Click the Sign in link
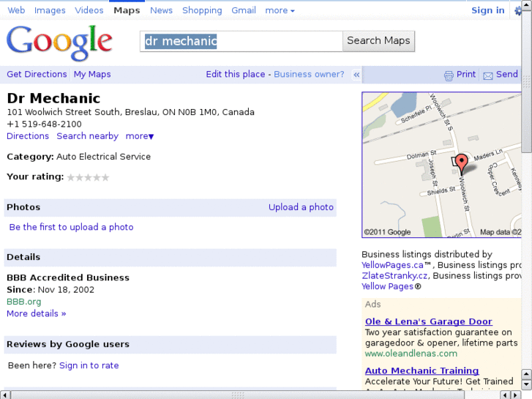Screen dimensions: 532x399 point(488,10)
